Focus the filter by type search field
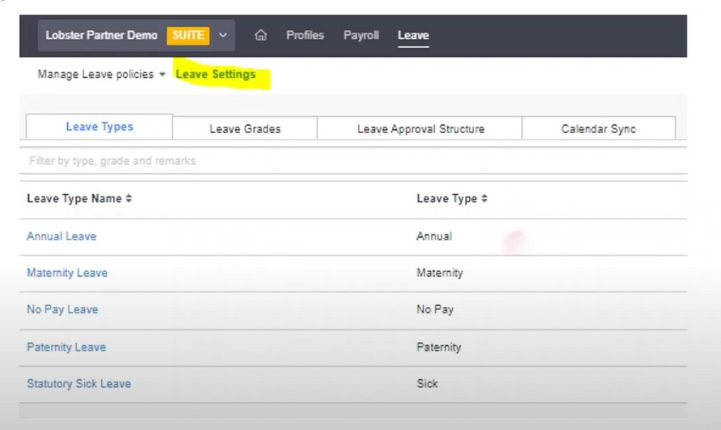The image size is (721, 430). click(353, 161)
